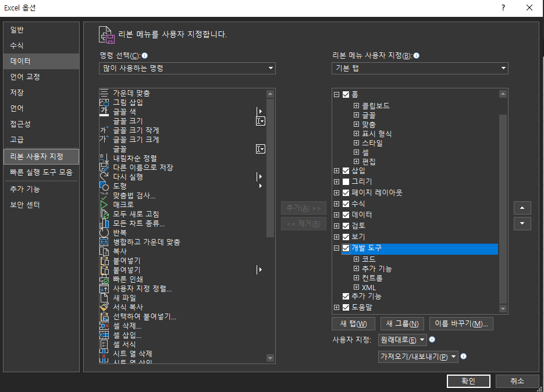The width and height of the screenshot is (544, 392).
Task: Click the 병합하고 가운데 맞춤 icon
Action: click(104, 242)
